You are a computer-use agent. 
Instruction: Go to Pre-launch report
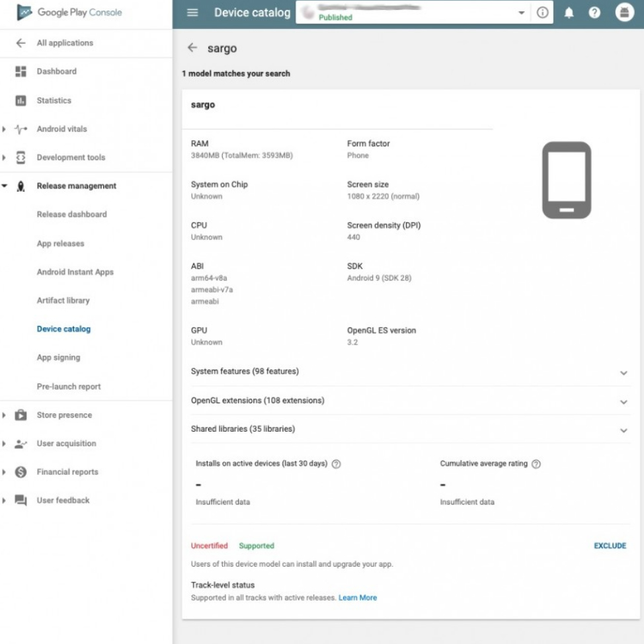(69, 386)
